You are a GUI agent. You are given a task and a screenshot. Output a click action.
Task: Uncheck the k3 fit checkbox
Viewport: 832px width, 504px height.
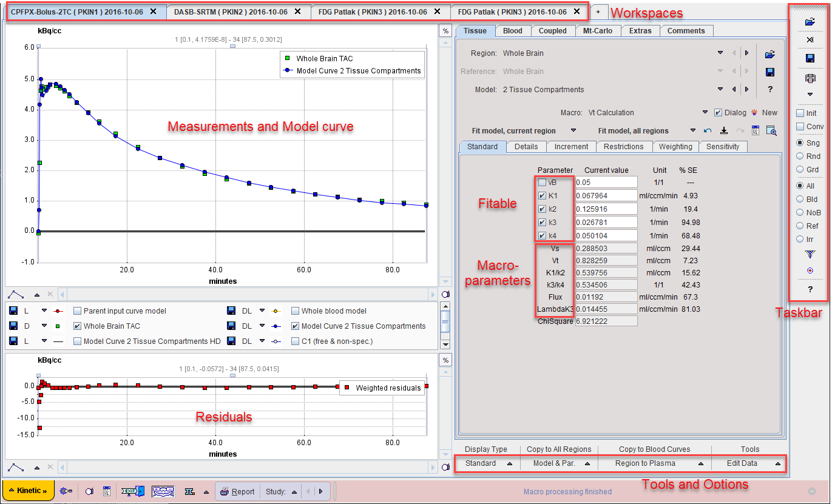coord(541,223)
